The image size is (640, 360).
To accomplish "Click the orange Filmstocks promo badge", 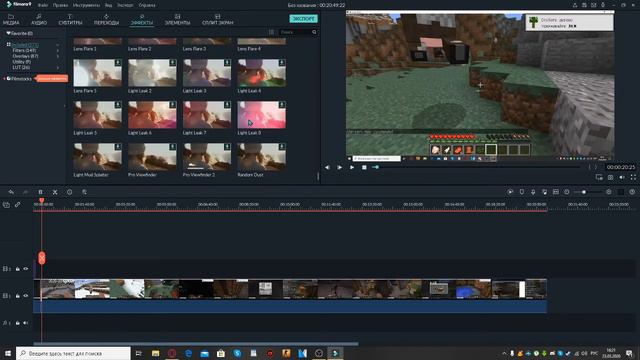I will [52, 78].
